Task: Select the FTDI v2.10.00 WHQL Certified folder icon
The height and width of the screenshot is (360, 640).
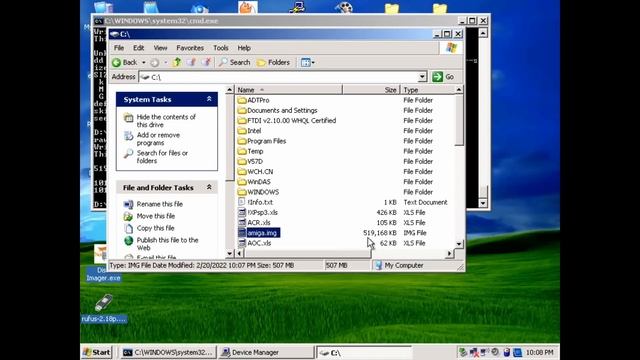Action: [242, 120]
